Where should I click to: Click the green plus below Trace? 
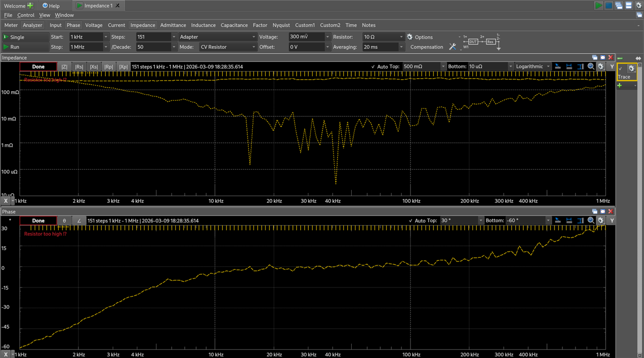(x=620, y=86)
